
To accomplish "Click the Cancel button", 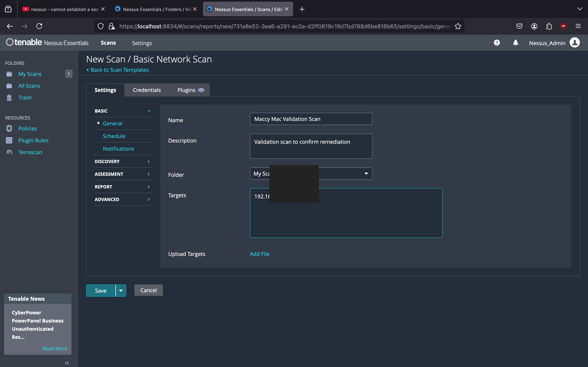I will (x=148, y=290).
